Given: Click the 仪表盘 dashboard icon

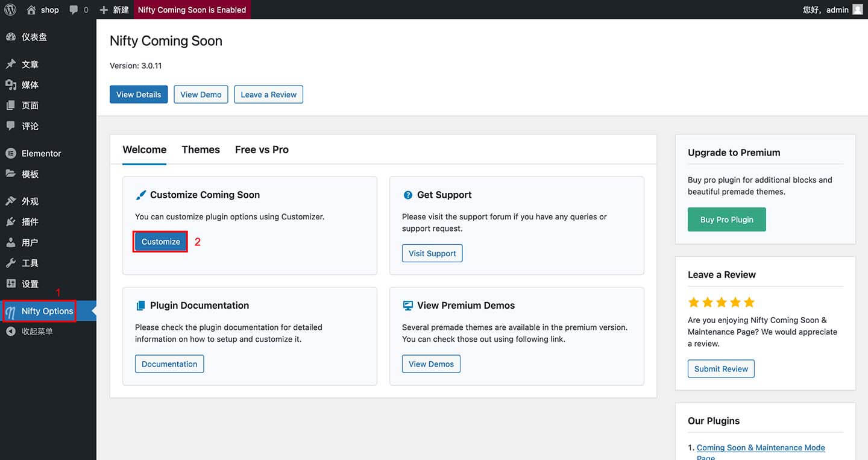Looking at the screenshot, I should tap(11, 37).
